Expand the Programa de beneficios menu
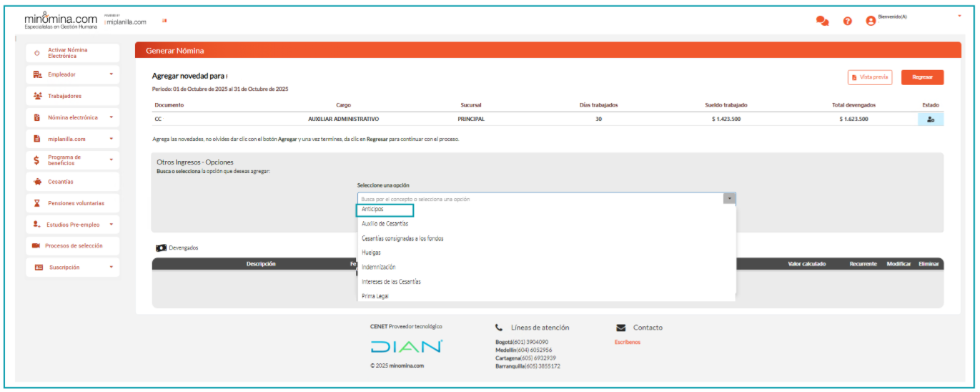This screenshot has width=980, height=392. pos(111,160)
